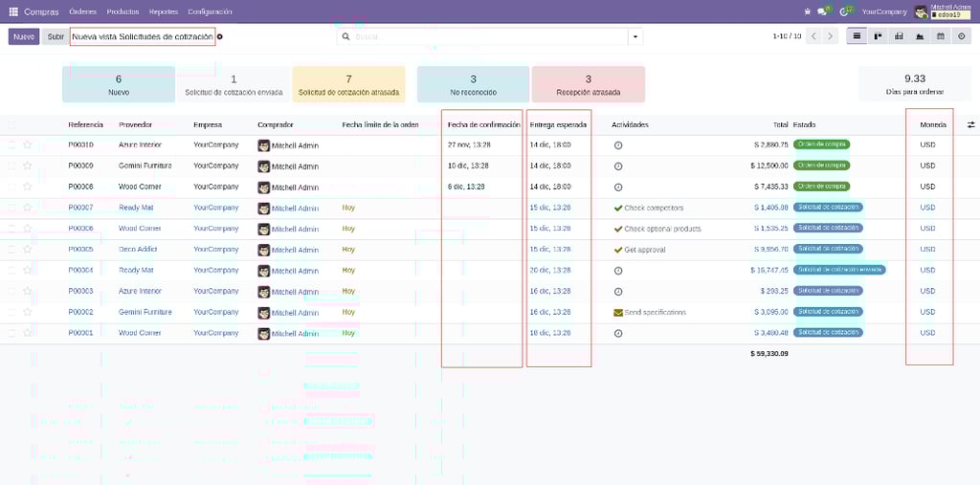Star the P00010 order as favorite
This screenshot has height=485, width=980.
coord(28,145)
